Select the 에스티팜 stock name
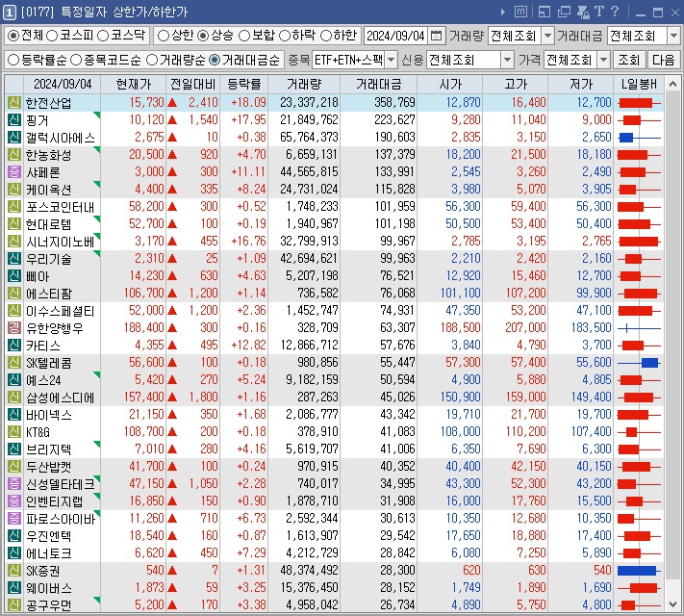The image size is (684, 616). pos(49,294)
